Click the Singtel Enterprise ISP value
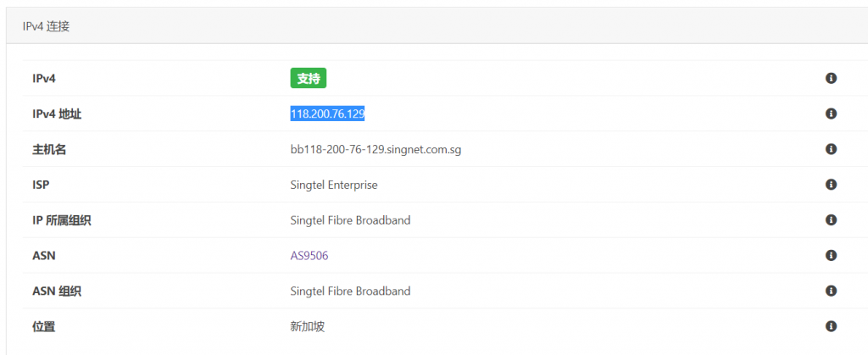This screenshot has width=868, height=355. tap(334, 185)
